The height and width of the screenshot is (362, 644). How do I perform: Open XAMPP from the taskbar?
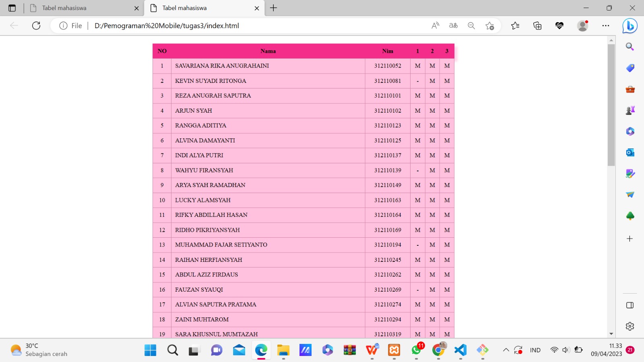point(394,350)
